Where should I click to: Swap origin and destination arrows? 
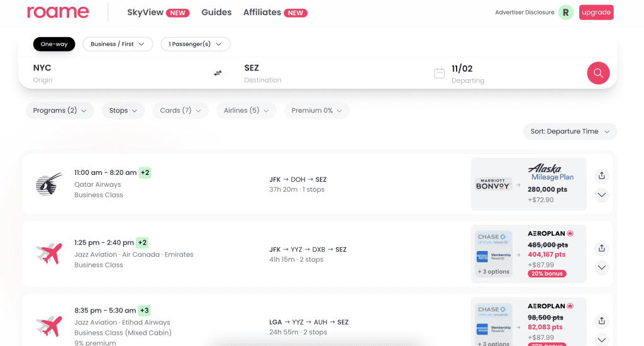coord(218,73)
